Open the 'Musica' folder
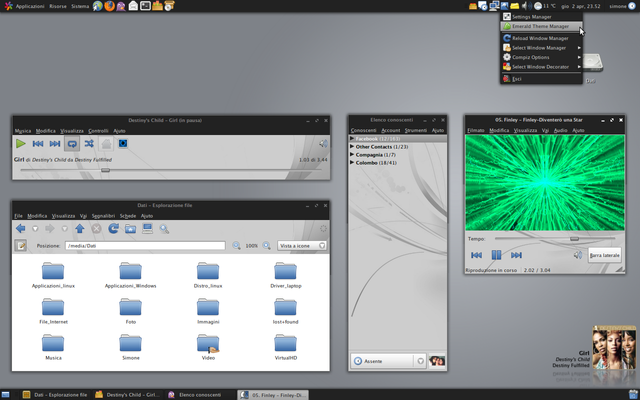This screenshot has width=640, height=400. 53,343
